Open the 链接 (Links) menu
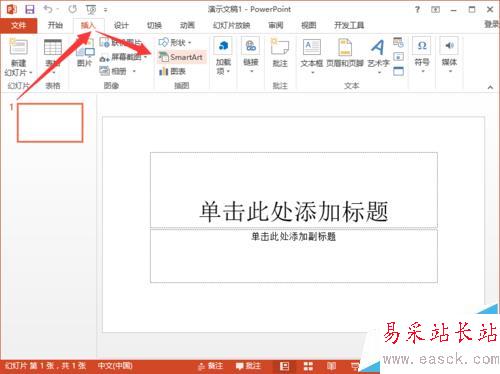 pyautogui.click(x=251, y=55)
